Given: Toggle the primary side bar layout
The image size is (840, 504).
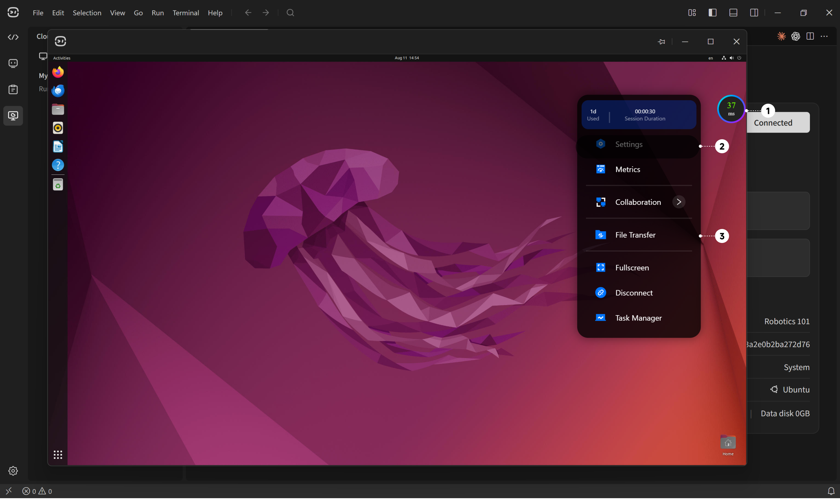Looking at the screenshot, I should (713, 13).
